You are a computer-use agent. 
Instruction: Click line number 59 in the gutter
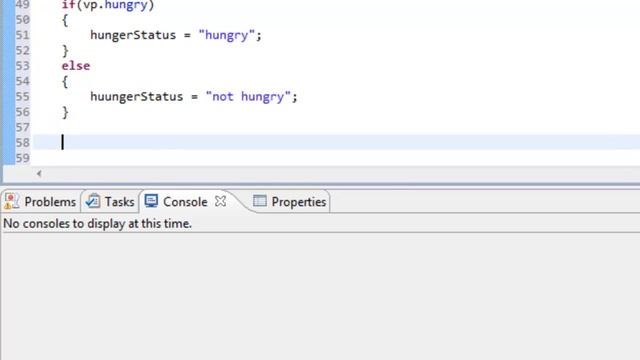pos(22,158)
